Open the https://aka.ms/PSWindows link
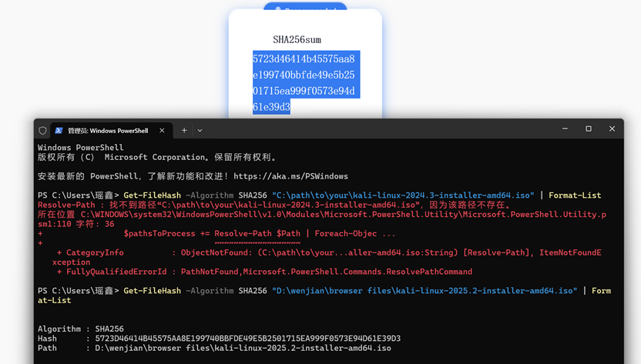641x364 pixels. 290,176
